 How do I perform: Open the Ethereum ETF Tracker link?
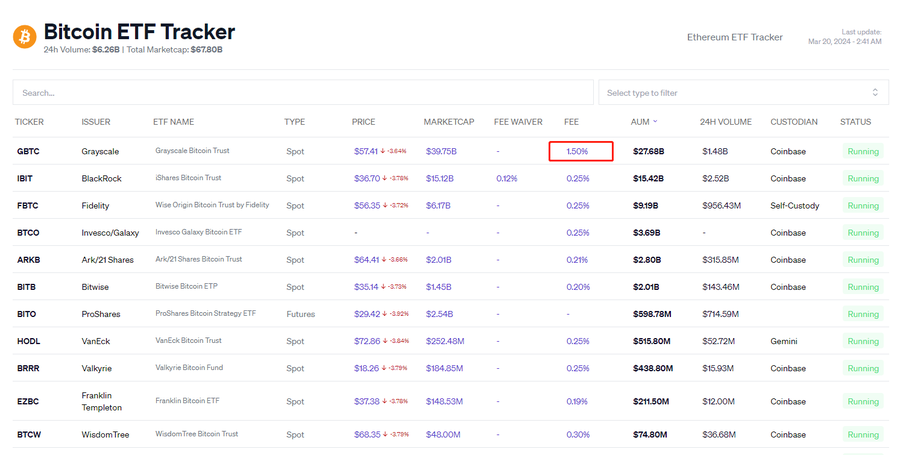tap(735, 37)
